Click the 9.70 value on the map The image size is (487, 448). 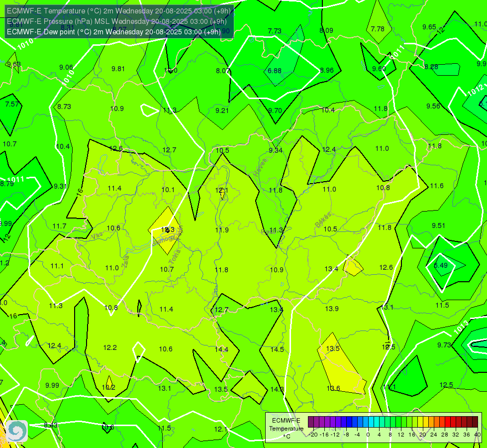coord(275,111)
